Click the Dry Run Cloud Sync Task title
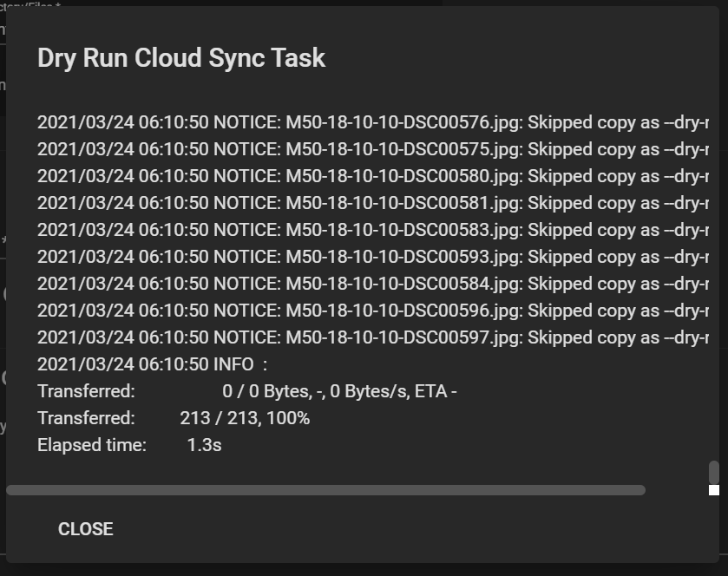Screen dimensions: 728x576 click(181, 58)
